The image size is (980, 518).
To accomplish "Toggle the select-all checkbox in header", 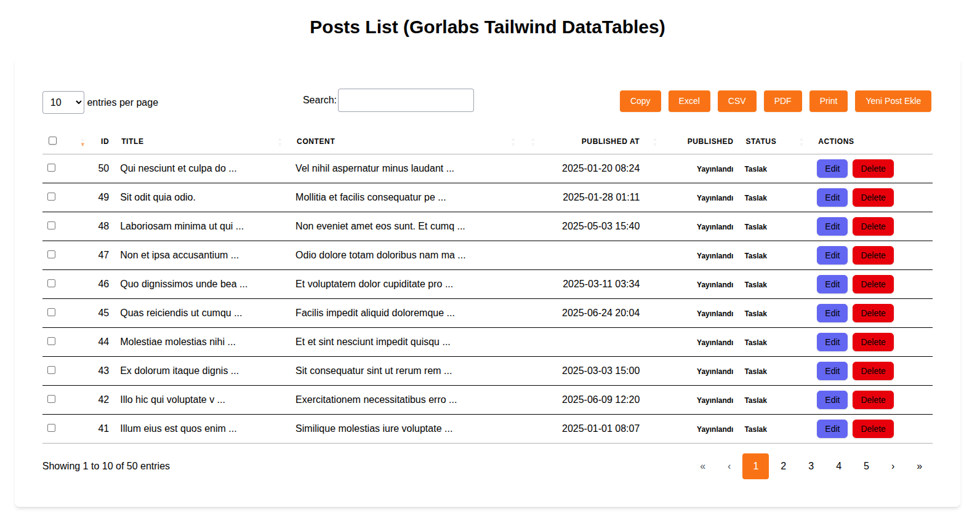I will tap(52, 141).
